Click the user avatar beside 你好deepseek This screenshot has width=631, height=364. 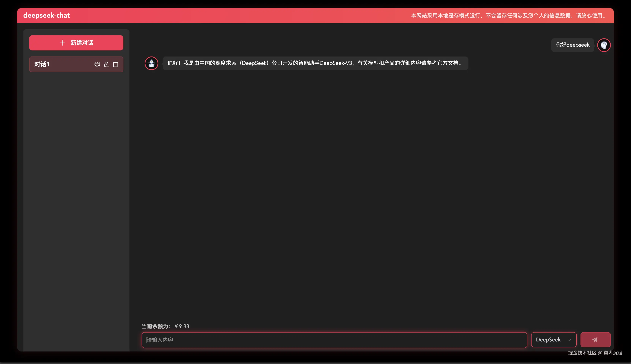[604, 45]
